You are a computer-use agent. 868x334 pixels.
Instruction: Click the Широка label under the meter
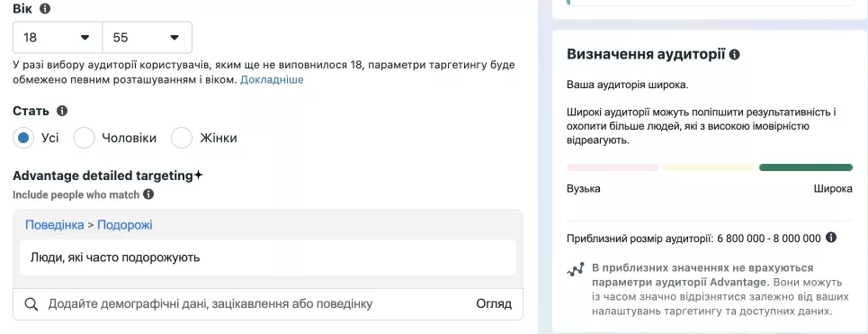[833, 189]
